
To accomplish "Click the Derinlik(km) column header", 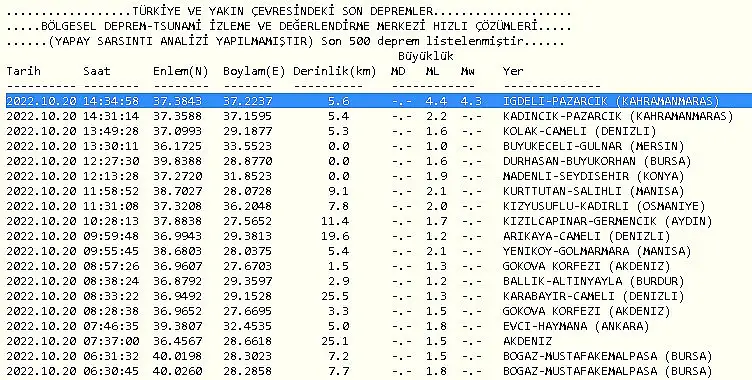I will [335, 71].
